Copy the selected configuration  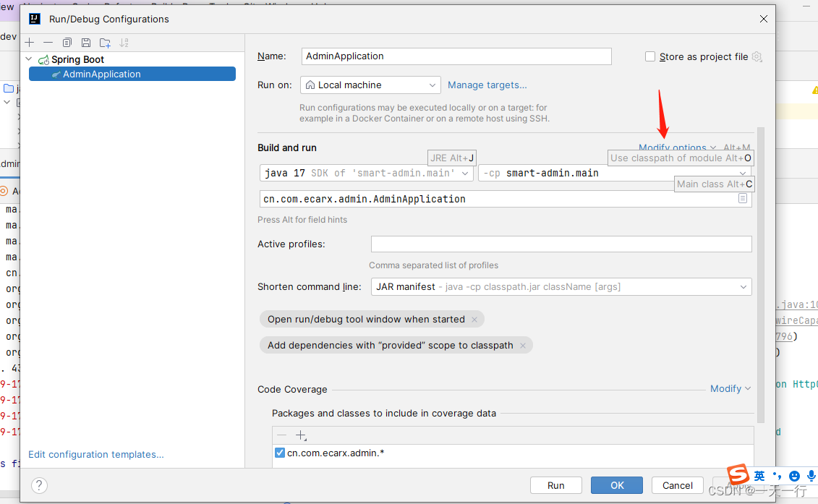point(67,42)
